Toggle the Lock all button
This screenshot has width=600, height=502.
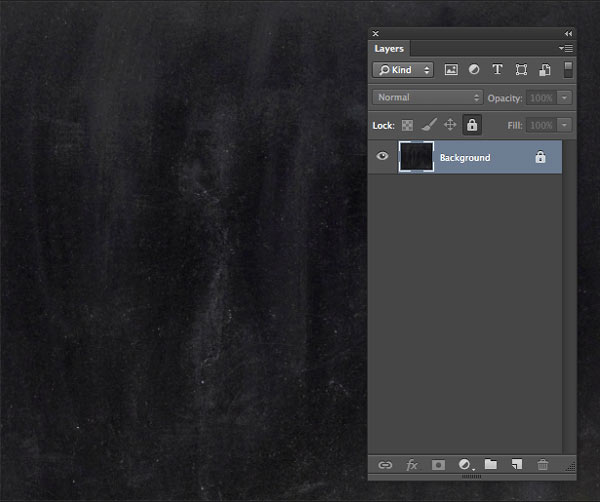click(x=471, y=125)
